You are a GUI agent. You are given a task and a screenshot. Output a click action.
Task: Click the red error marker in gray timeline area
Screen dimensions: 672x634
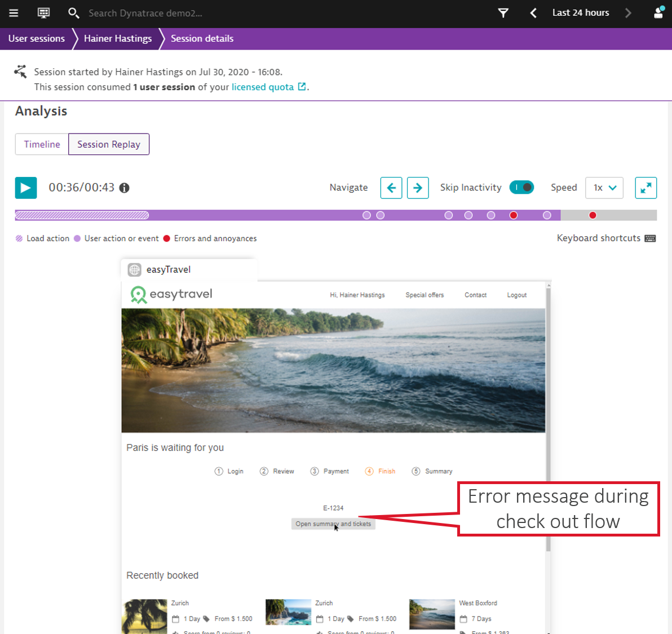point(593,215)
